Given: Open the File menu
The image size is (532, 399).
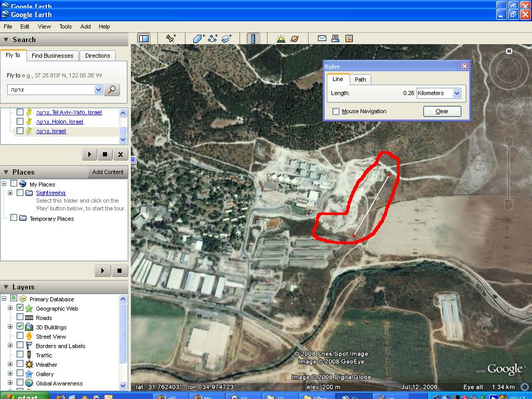Looking at the screenshot, I should (8, 26).
